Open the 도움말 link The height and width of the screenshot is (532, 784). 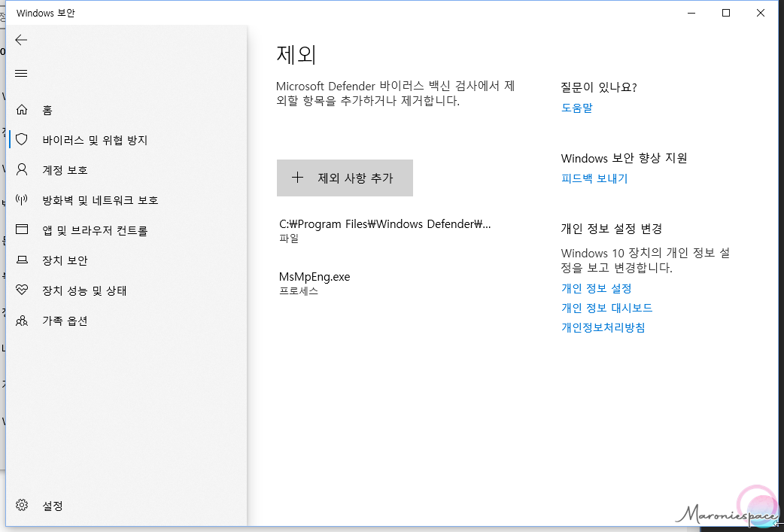coord(576,108)
